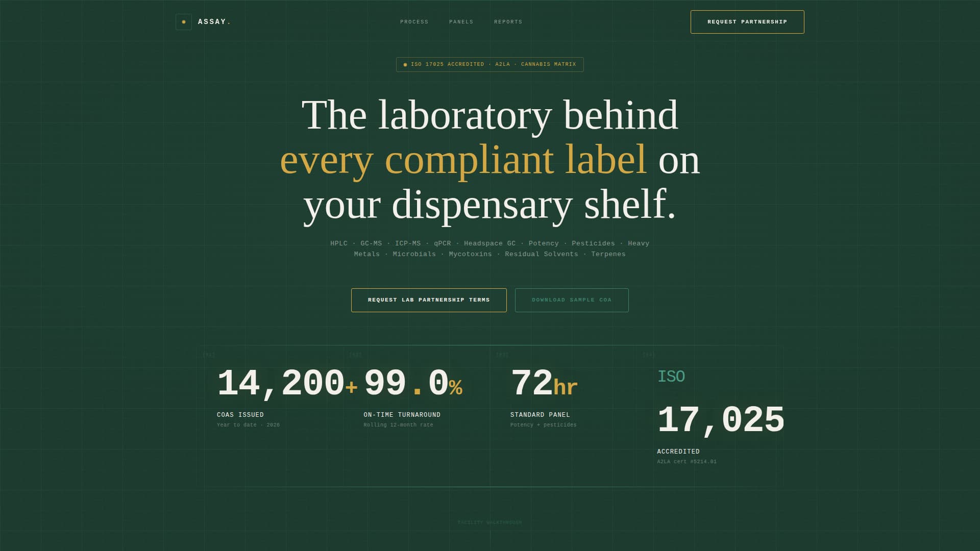
Task: Select the gold dot inside the accreditation badge
Action: click(x=405, y=64)
